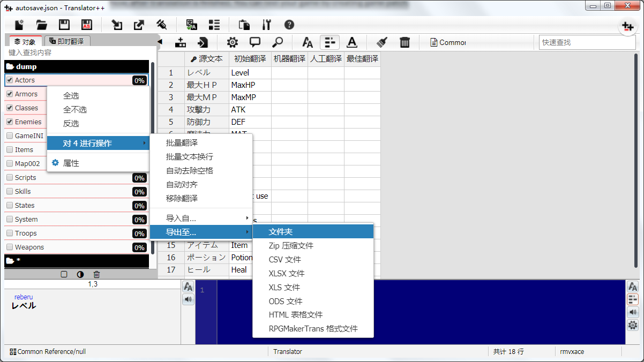Viewport: 644px width, 362px height.
Task: Uncheck the Actors checkbox
Action: coord(10,80)
